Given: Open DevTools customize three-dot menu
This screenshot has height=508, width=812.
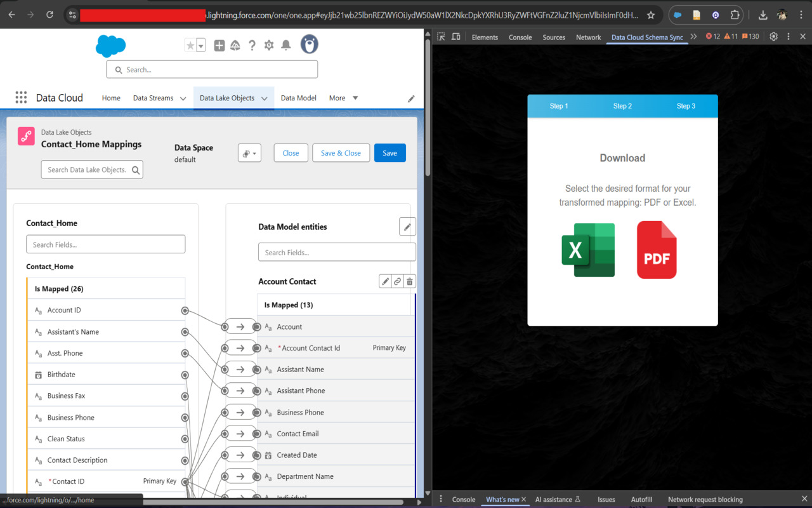Looking at the screenshot, I should (x=789, y=37).
